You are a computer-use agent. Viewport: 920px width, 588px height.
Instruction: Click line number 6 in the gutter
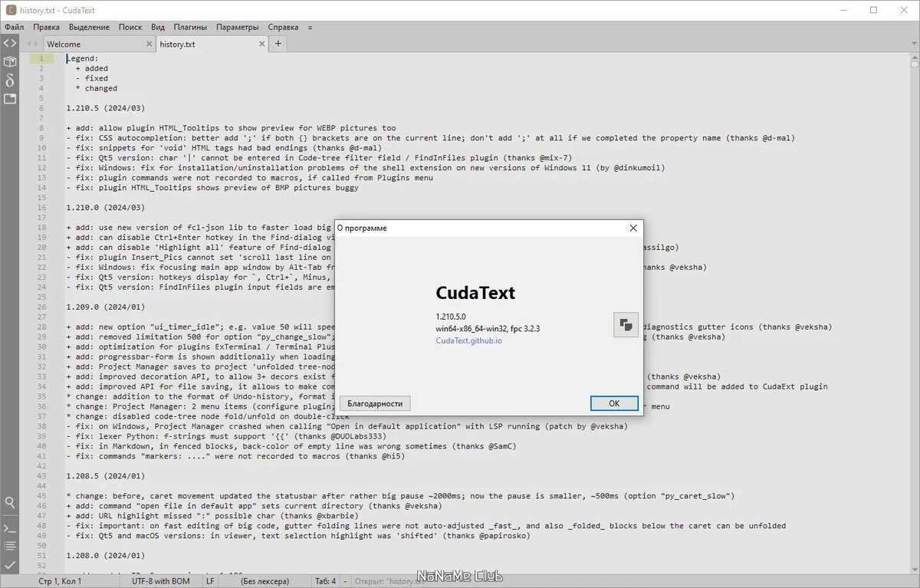click(41, 108)
